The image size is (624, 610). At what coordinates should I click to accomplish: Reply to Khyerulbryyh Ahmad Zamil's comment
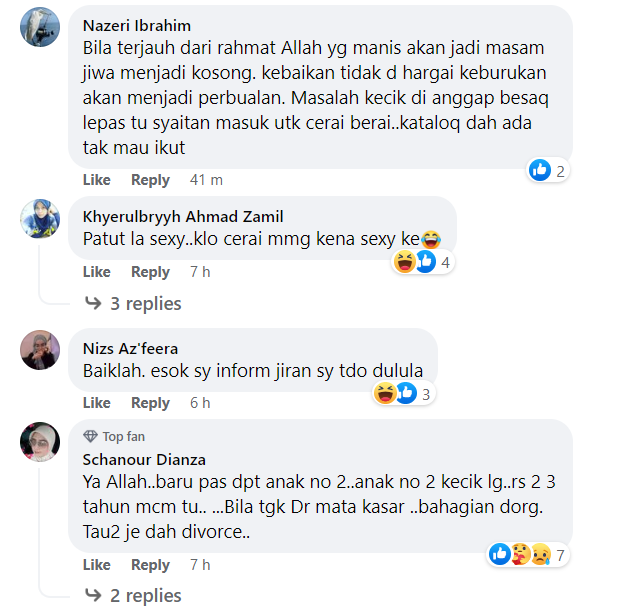pos(150,272)
